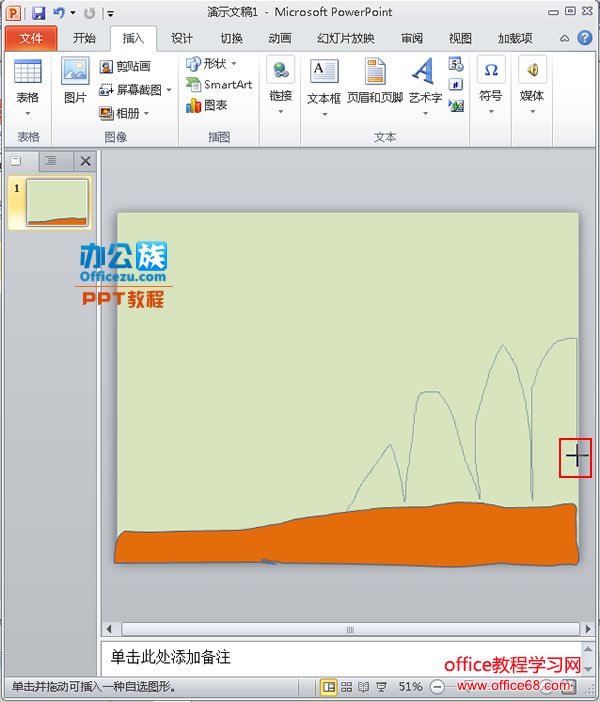Open the Undo history dropdown arrow

click(73, 13)
